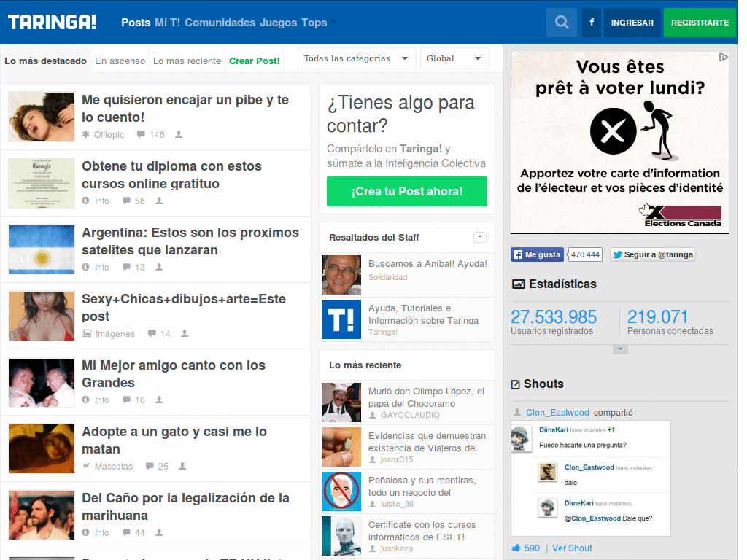The width and height of the screenshot is (747, 560).
Task: Click the Elections Canada advertisement
Action: (620, 143)
